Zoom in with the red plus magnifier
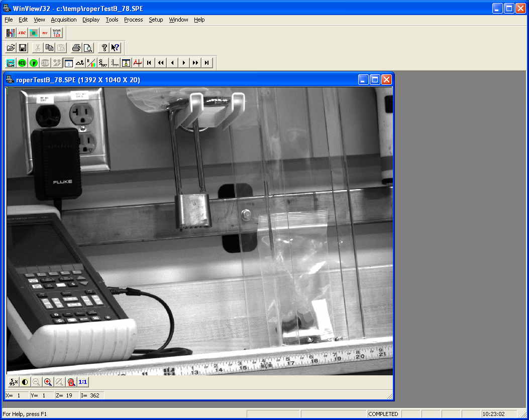The height and width of the screenshot is (420, 529). click(x=48, y=382)
